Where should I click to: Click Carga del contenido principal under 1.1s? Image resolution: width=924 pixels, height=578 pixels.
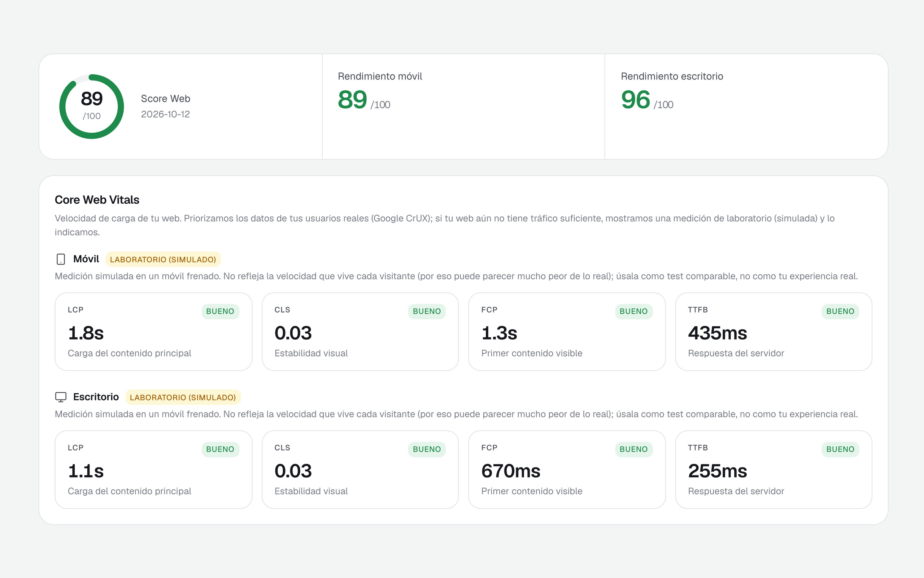point(130,491)
